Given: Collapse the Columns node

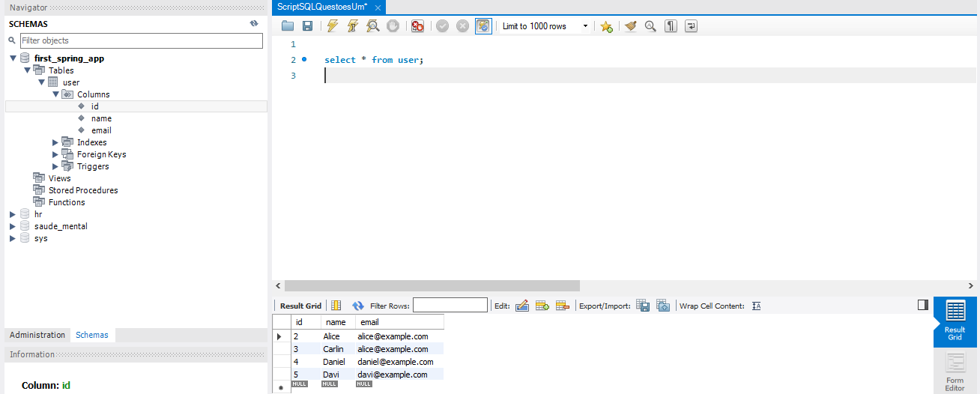Looking at the screenshot, I should [55, 94].
